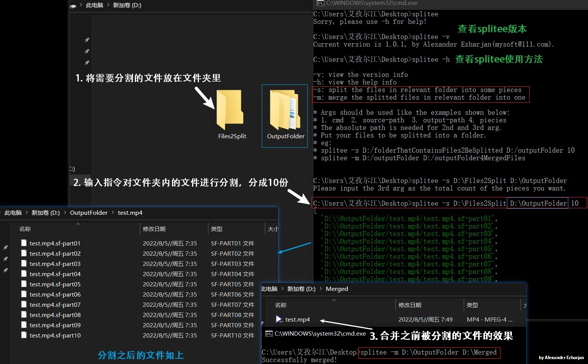Screen dimensions: 588x364
Task: Sort by 修改日期 column in Merged window
Action: coord(410,305)
